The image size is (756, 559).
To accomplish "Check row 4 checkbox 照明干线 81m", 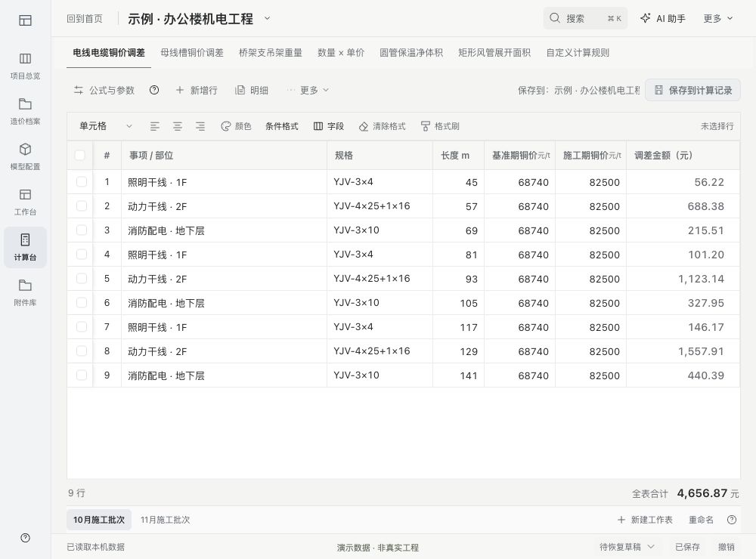I will [x=82, y=254].
